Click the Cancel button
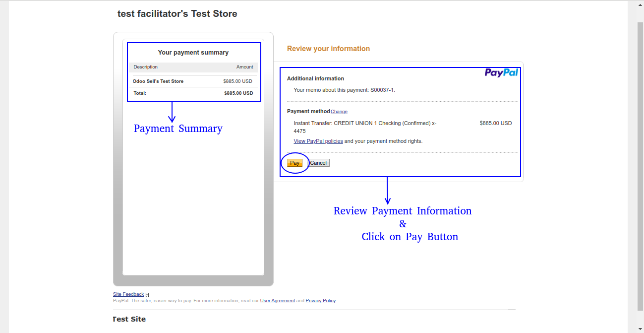 click(318, 163)
